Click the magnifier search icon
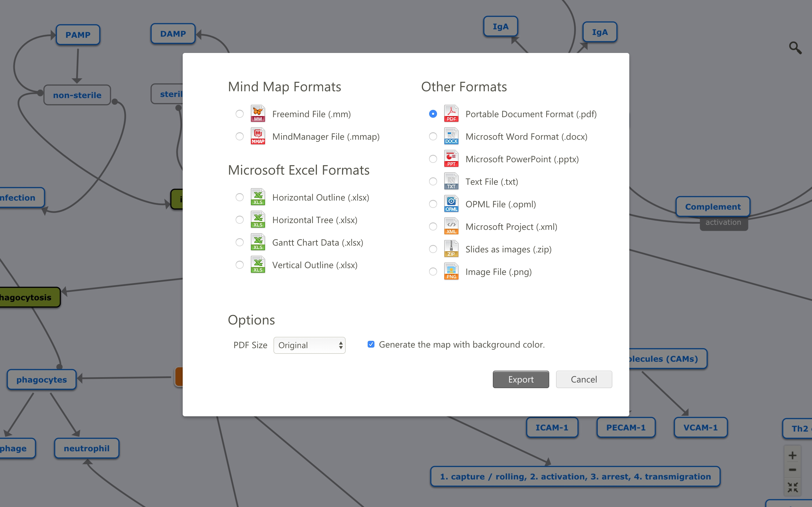Screen dimensions: 812x507 click(795, 48)
